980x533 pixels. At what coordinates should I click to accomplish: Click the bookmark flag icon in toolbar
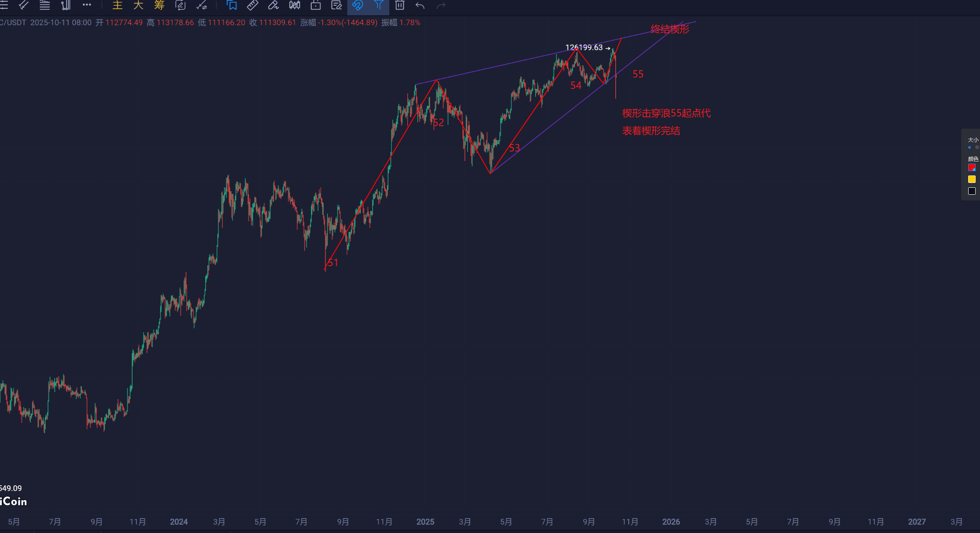click(232, 5)
